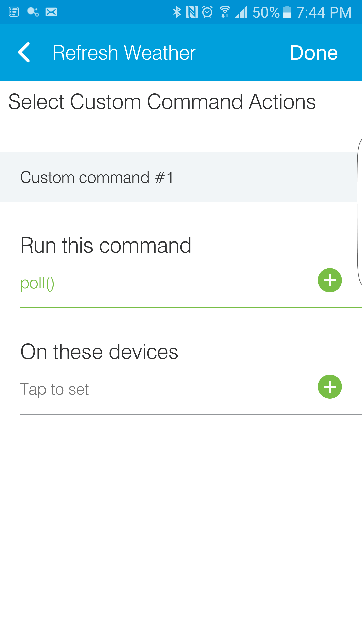Screen dimensions: 362x644
Task: Tap the Select Custom Command Actions heading
Action: 162,102
